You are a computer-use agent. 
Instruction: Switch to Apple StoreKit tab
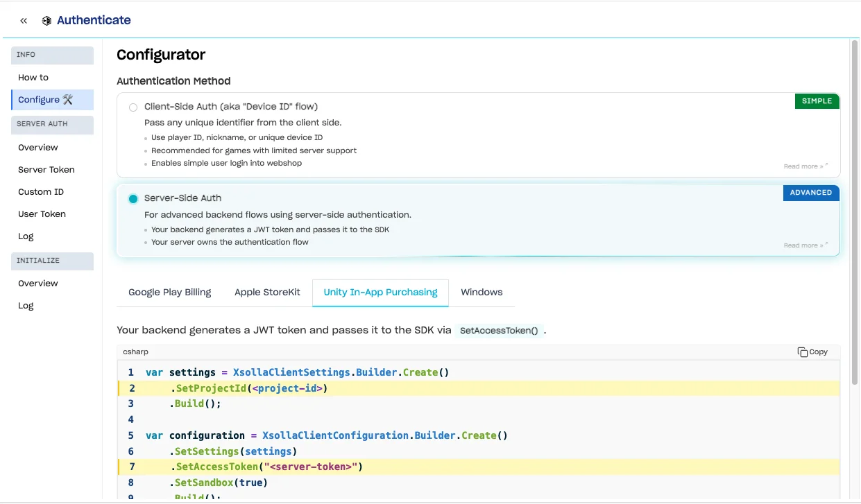click(x=267, y=293)
